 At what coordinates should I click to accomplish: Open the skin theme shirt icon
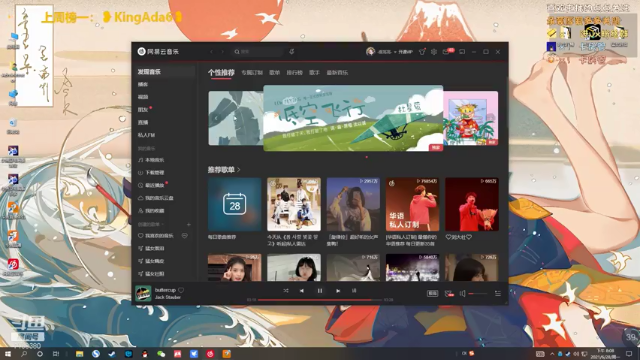pos(422,52)
